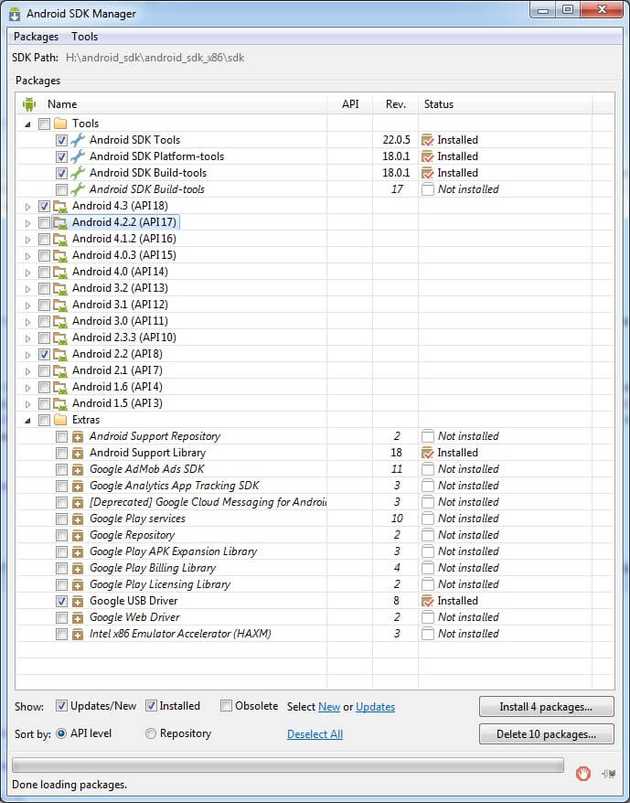Click the Deselect All link
This screenshot has width=630, height=803.
point(314,734)
